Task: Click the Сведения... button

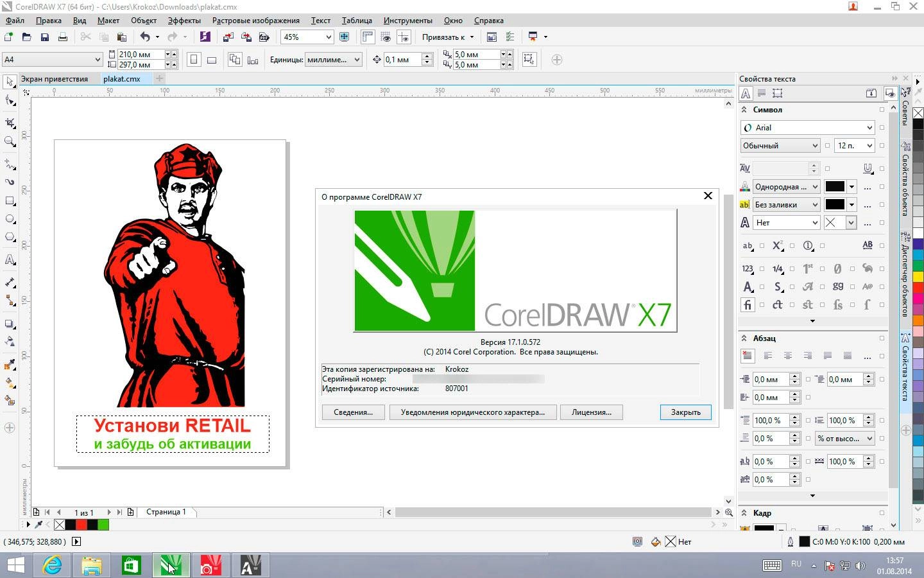Action: tap(353, 412)
